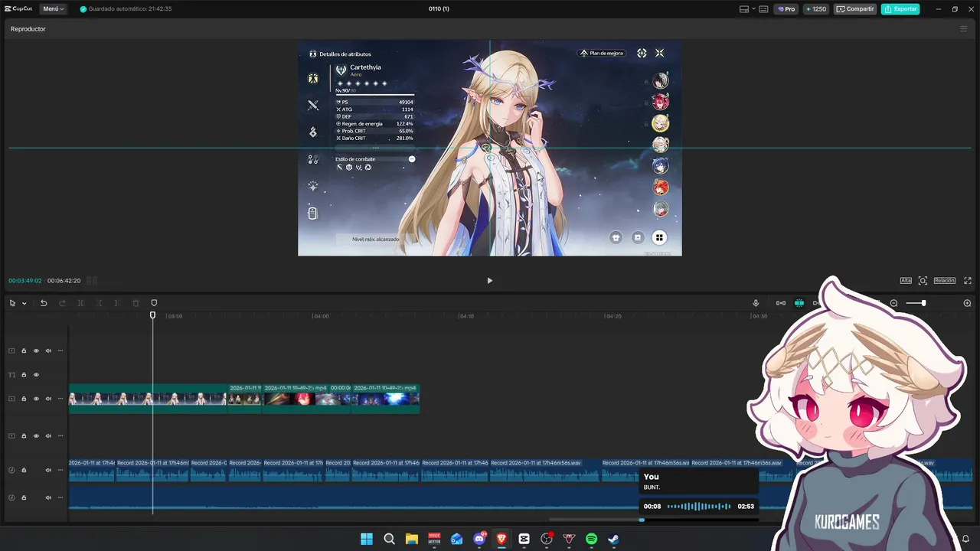Click the trash delete clip icon
Viewport: 980px width, 551px height.
pyautogui.click(x=136, y=303)
